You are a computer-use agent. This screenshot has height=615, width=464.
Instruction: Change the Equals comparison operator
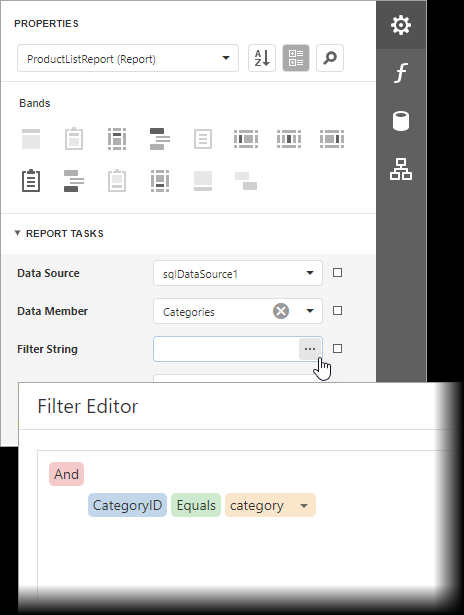coord(196,505)
